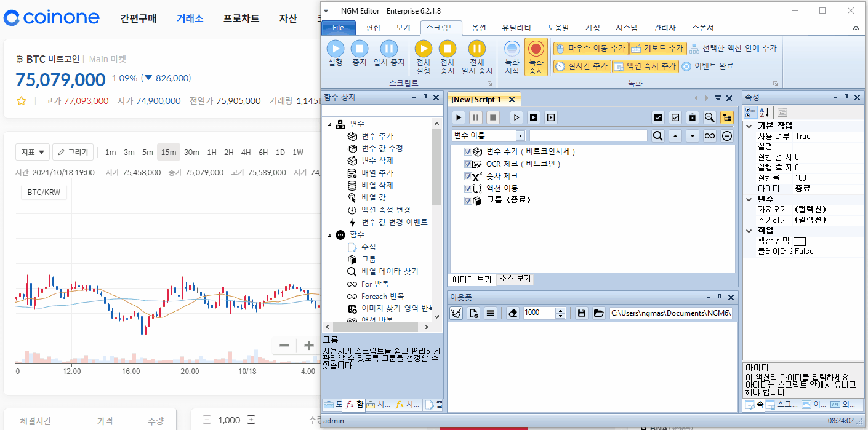Click the 실행 run icon in the ribbon

[335, 49]
